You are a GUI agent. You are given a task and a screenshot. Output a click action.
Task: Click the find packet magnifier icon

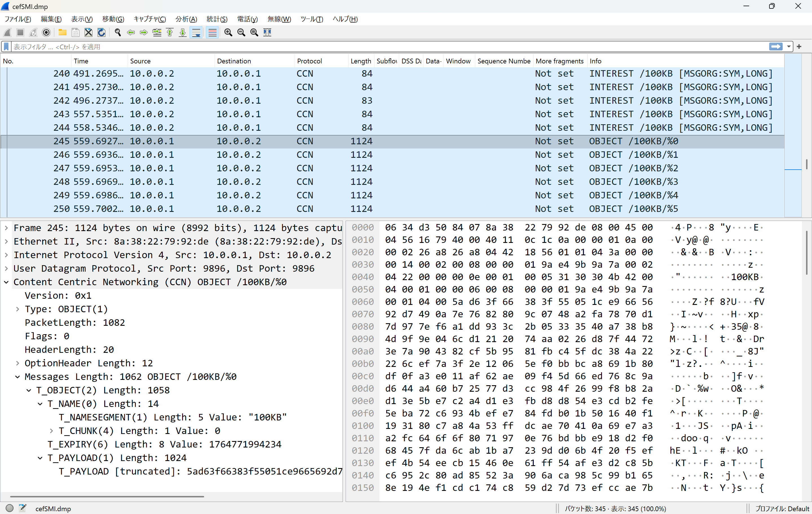coord(118,32)
